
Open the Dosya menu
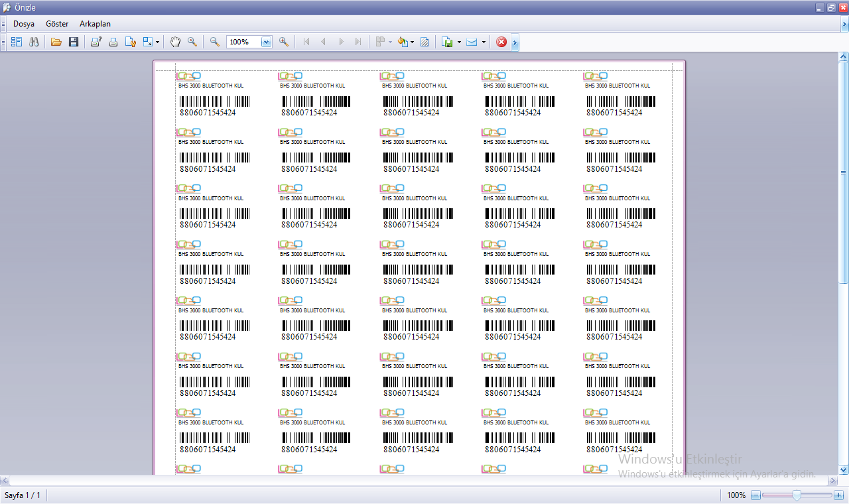click(x=24, y=24)
